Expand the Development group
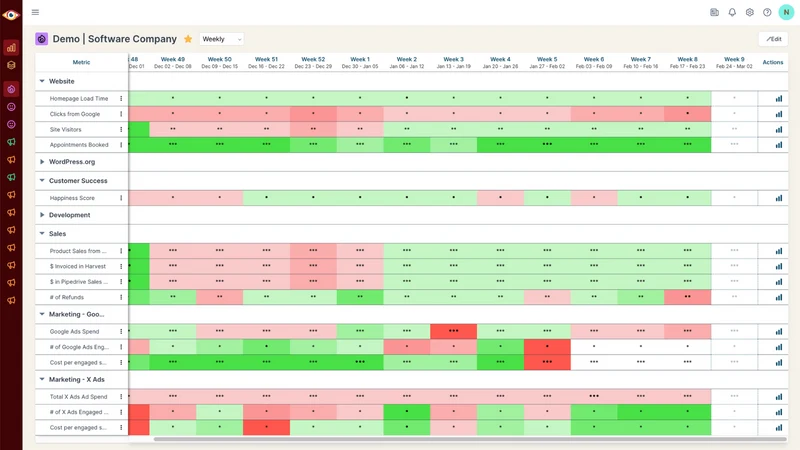Image resolution: width=800 pixels, height=450 pixels. 42,215
